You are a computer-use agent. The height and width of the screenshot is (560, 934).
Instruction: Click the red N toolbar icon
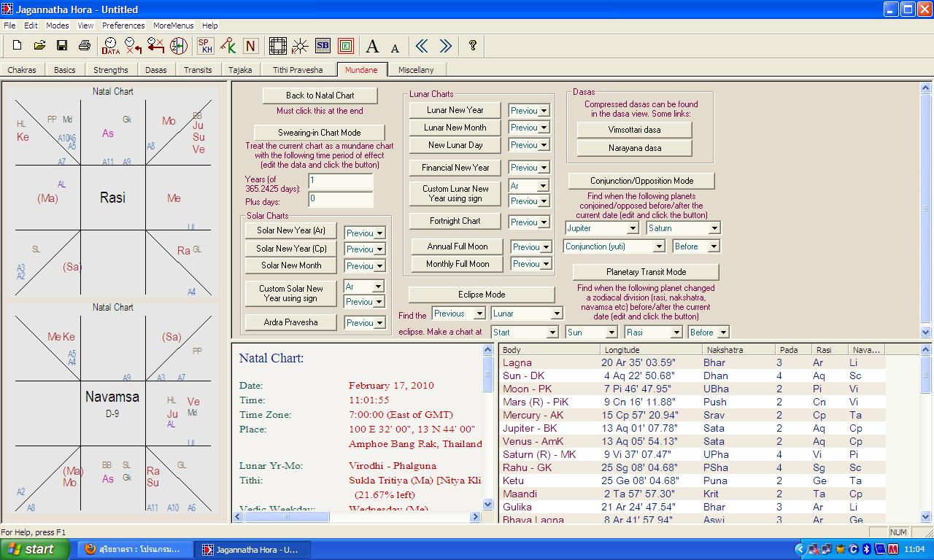click(251, 46)
